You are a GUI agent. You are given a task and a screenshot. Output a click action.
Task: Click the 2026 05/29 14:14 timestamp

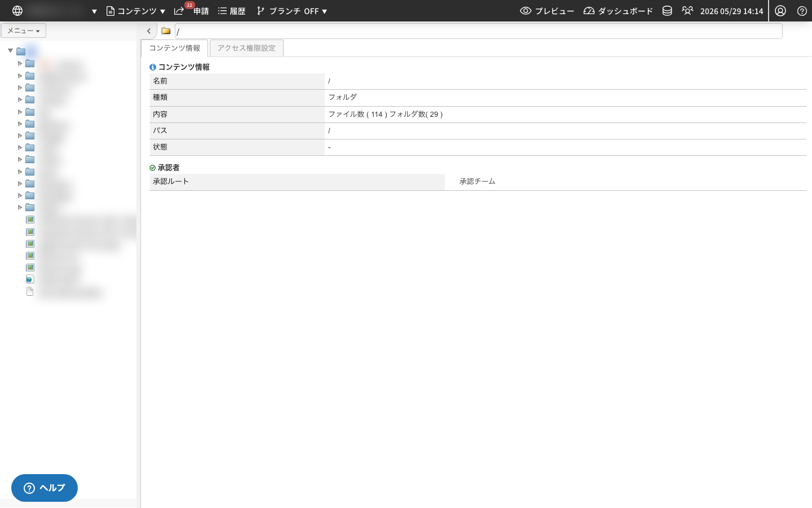[x=731, y=11]
